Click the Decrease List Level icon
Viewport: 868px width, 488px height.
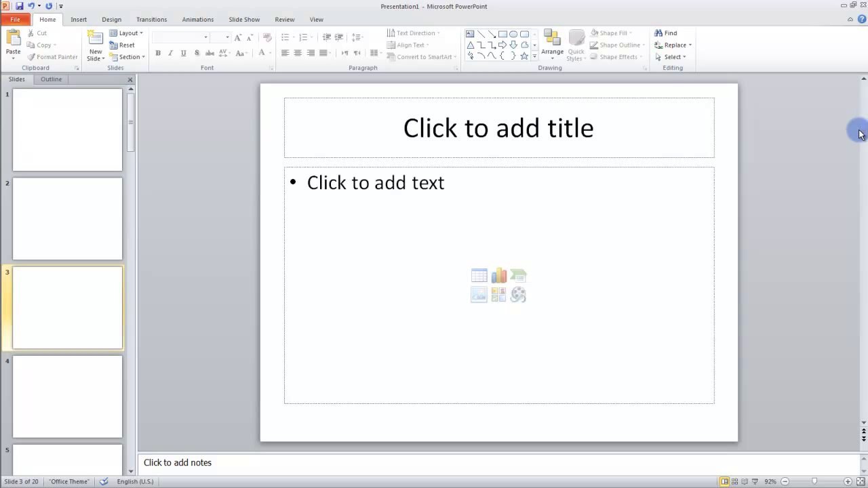pos(327,37)
